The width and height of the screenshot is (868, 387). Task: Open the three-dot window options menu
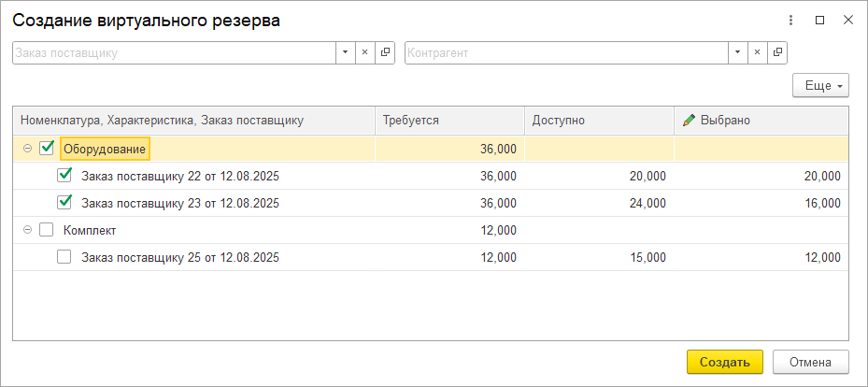click(791, 21)
